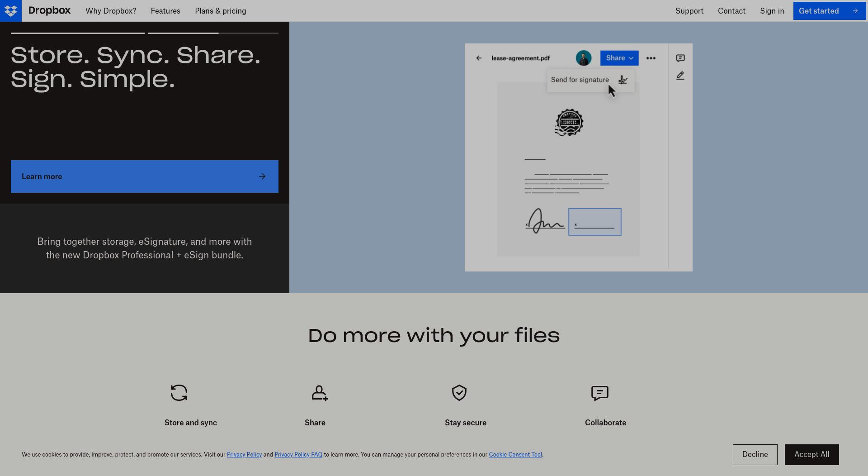Click the empty blue signature field
Image resolution: width=868 pixels, height=476 pixels.
point(595,222)
